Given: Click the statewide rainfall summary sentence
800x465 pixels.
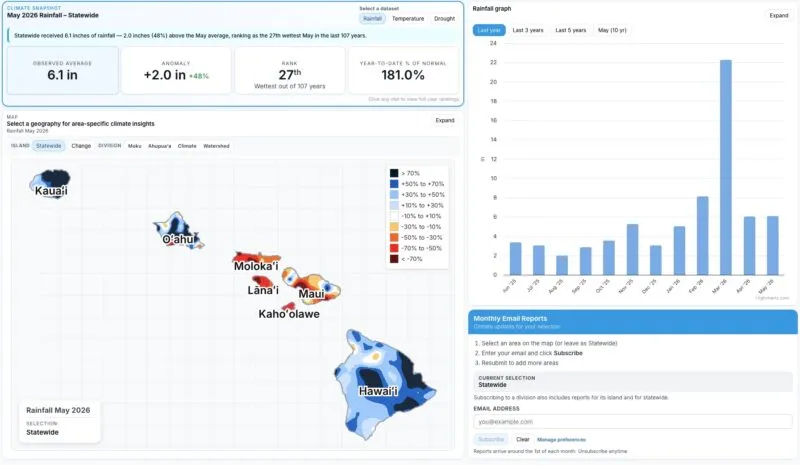Looking at the screenshot, I should (190, 36).
